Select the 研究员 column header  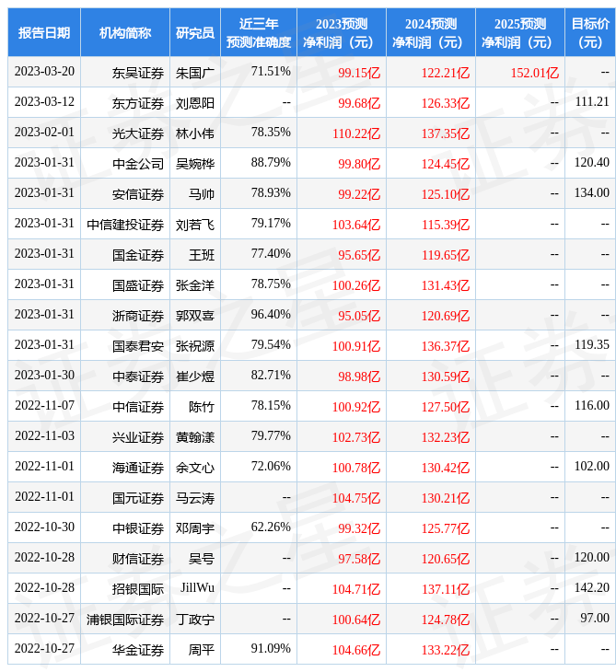(x=195, y=33)
